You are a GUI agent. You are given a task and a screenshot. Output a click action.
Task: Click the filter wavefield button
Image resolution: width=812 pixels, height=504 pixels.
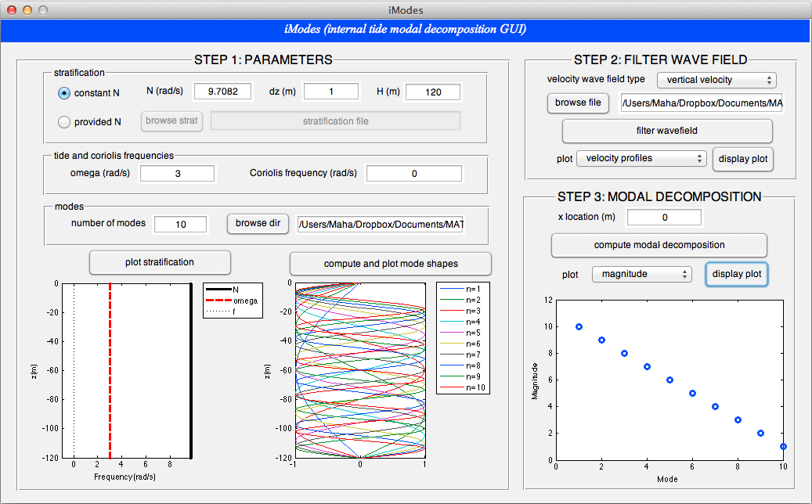pos(667,131)
